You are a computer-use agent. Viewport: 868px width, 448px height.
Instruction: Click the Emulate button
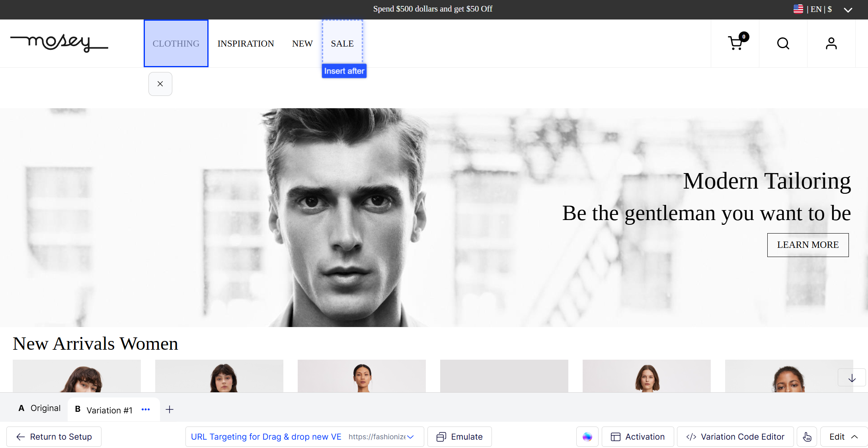(x=459, y=437)
